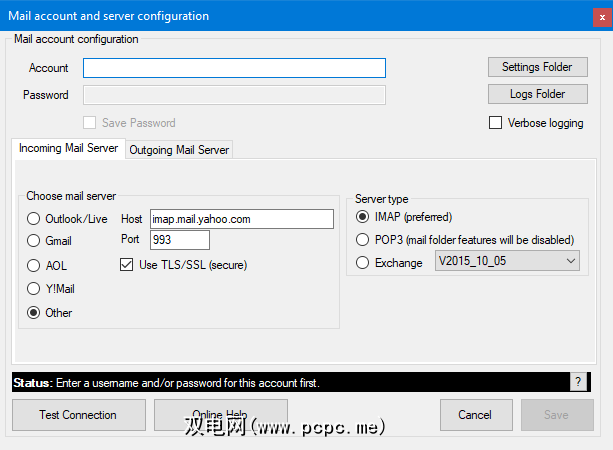The width and height of the screenshot is (613, 450).
Task: Click the Save button
Action: click(557, 415)
